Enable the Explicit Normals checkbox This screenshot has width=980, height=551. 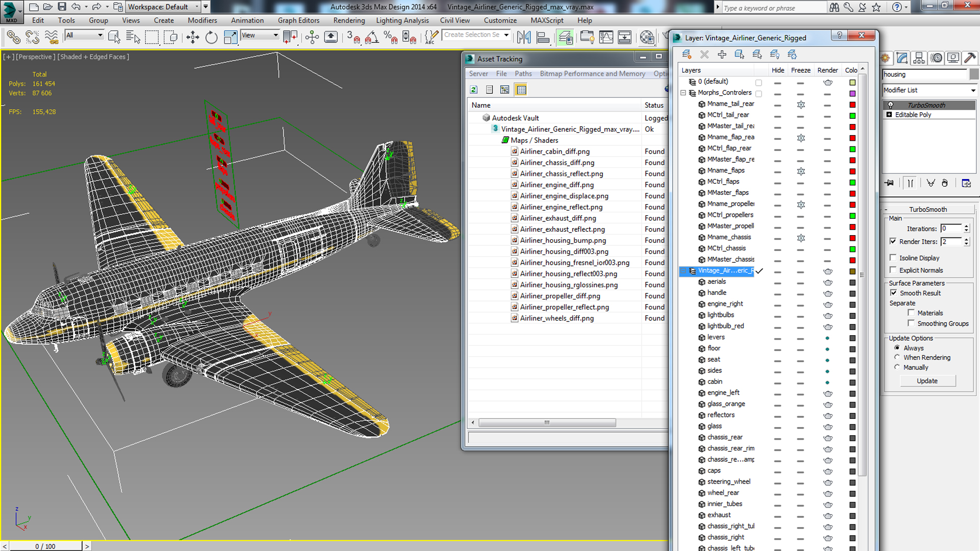[x=893, y=270]
